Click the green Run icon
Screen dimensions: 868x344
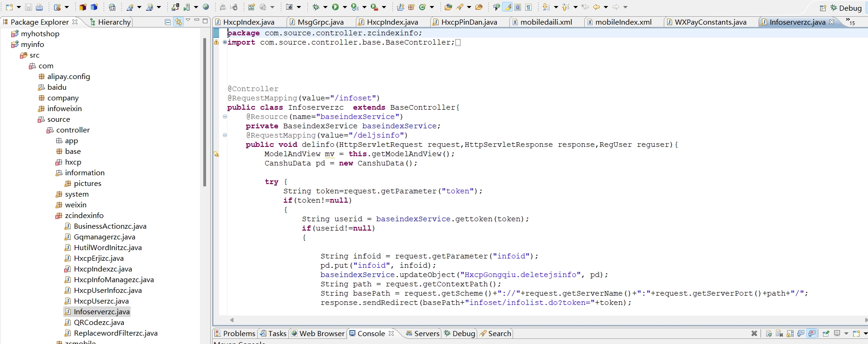(335, 7)
